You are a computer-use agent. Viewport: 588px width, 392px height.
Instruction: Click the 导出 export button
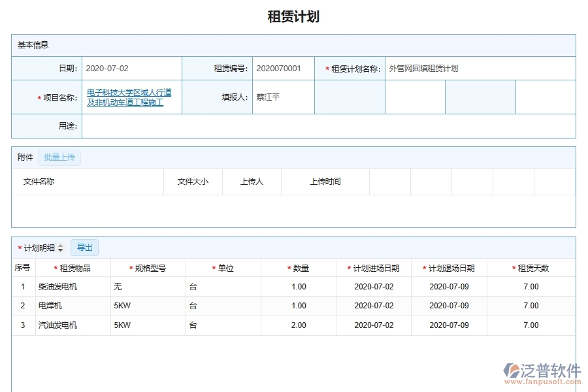click(84, 247)
